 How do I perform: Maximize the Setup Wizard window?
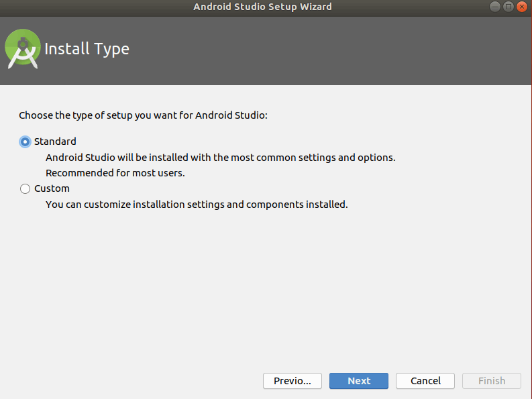509,7
